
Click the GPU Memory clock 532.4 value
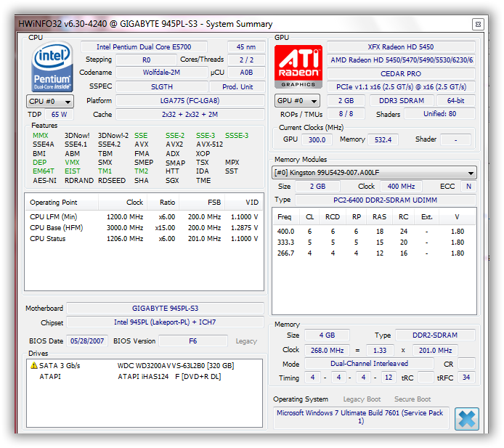(383, 140)
